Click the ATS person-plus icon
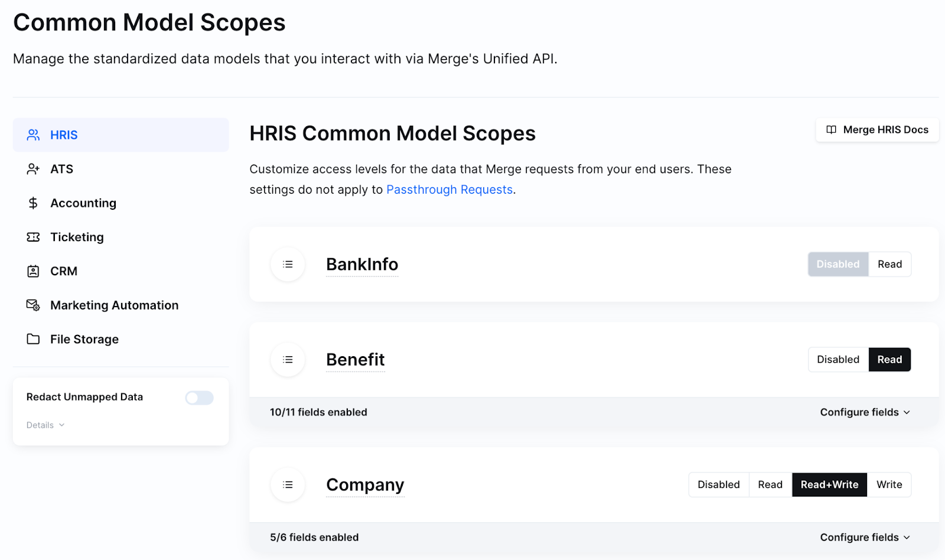This screenshot has height=560, width=945. tap(33, 169)
